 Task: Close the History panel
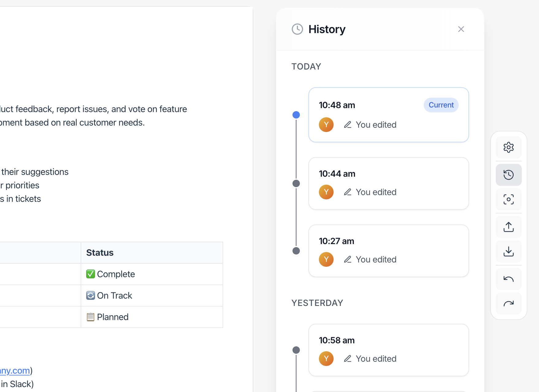click(x=461, y=29)
